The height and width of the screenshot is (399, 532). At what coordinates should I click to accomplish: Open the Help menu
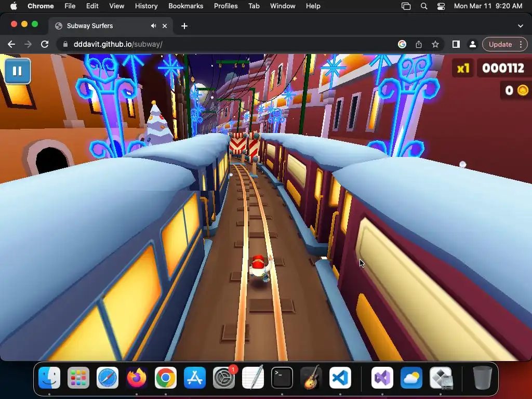(313, 6)
